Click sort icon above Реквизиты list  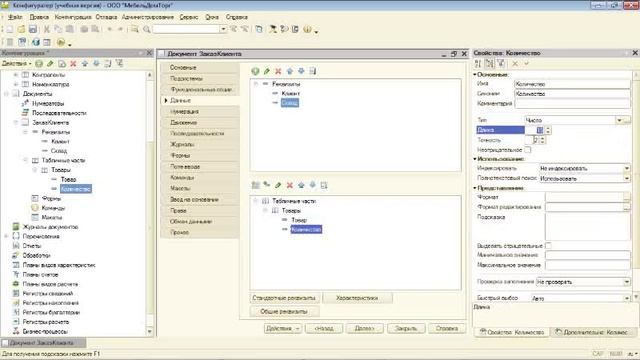tap(313, 71)
